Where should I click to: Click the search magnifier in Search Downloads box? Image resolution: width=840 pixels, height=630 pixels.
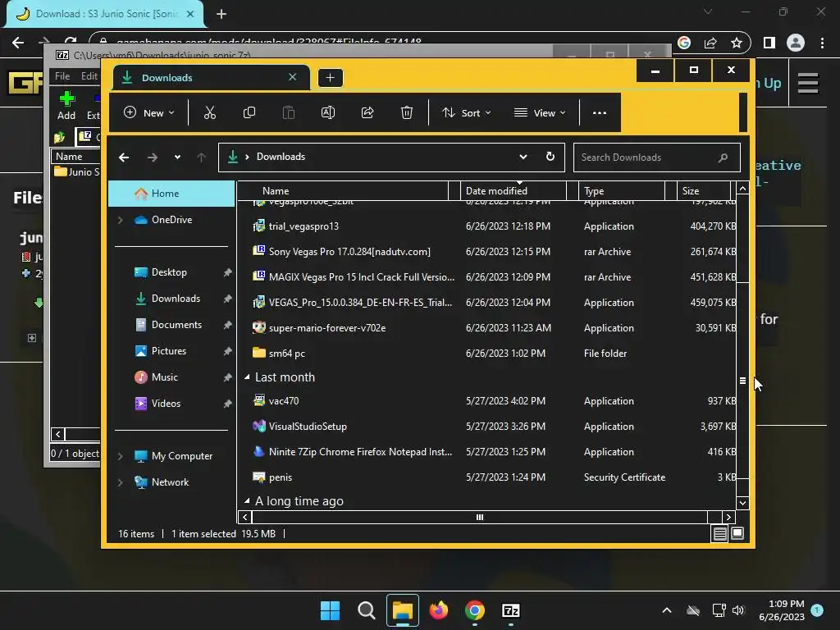[723, 157]
